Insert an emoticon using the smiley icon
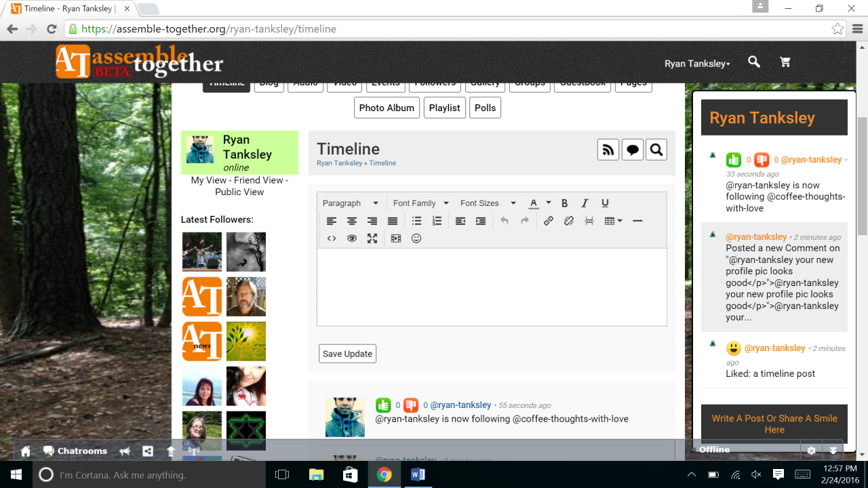868x488 pixels. (x=416, y=239)
